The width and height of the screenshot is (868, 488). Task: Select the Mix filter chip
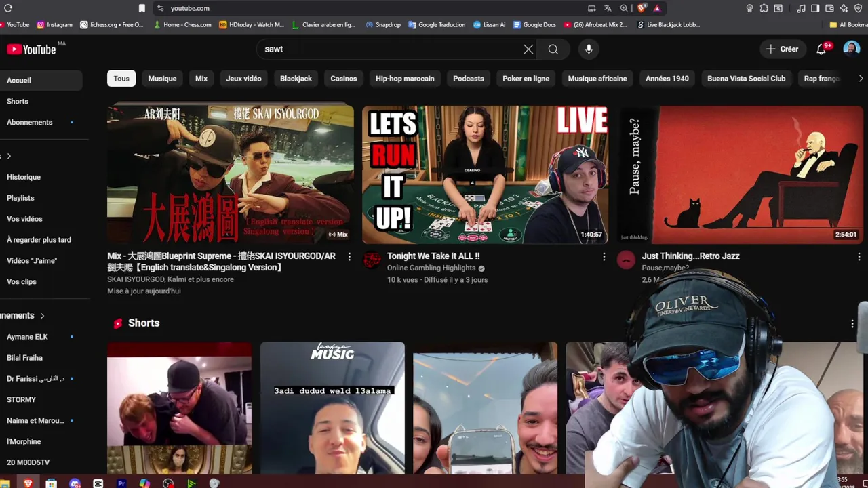201,79
